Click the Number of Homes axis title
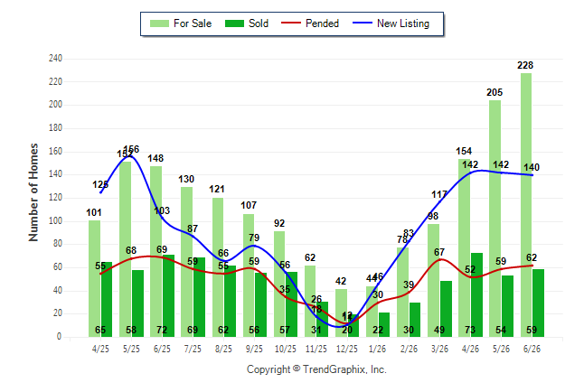Screen dimensions: 584x392 (x=33, y=192)
